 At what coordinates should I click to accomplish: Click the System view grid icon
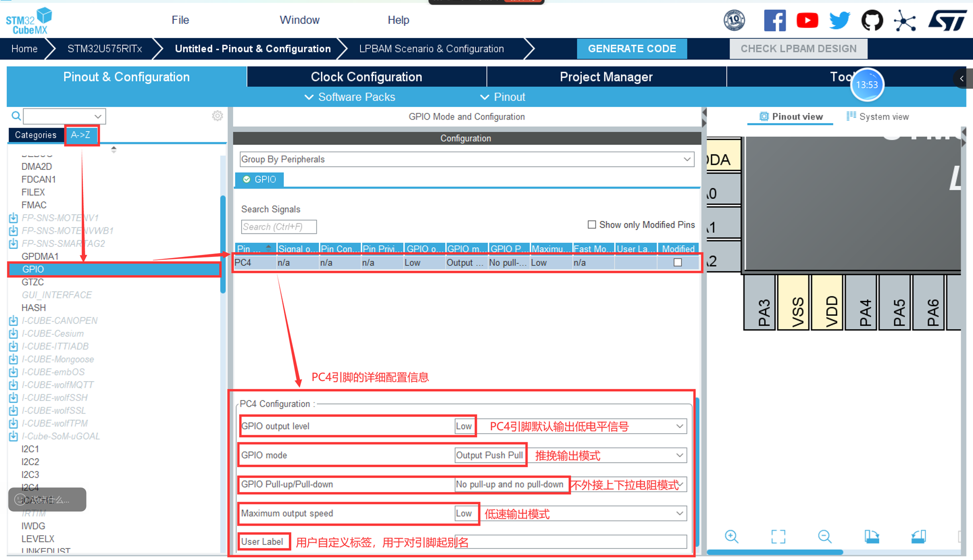[851, 117]
